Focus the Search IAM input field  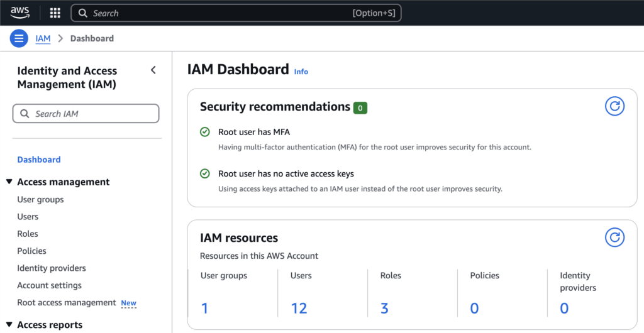coord(86,114)
